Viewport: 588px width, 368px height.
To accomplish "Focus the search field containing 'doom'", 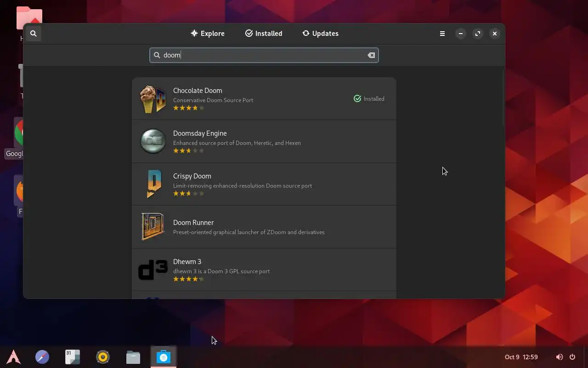I will click(264, 55).
